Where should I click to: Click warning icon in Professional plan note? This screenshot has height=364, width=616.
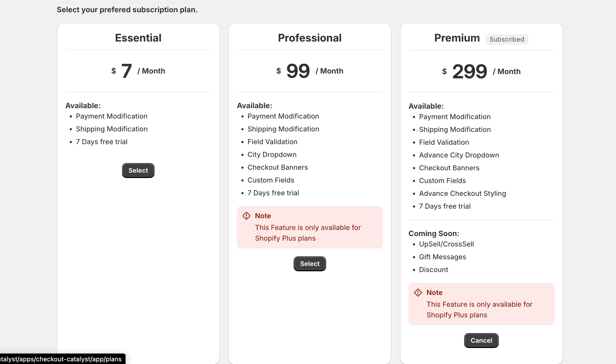point(246,216)
